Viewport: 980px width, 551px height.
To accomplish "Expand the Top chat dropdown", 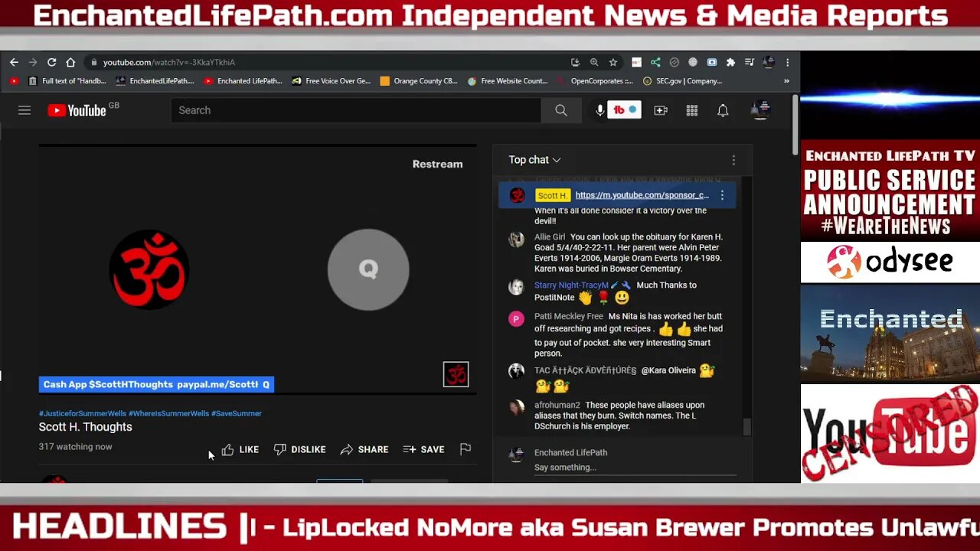I will point(534,160).
